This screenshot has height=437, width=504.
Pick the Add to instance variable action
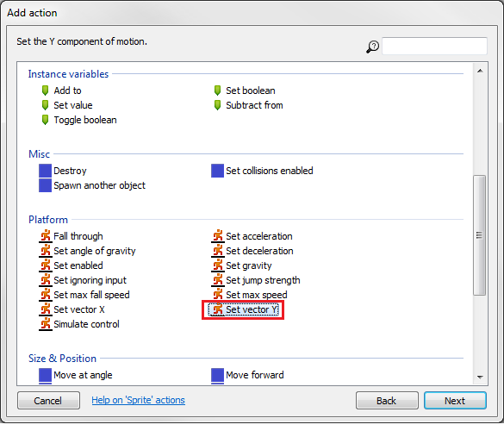61,91
